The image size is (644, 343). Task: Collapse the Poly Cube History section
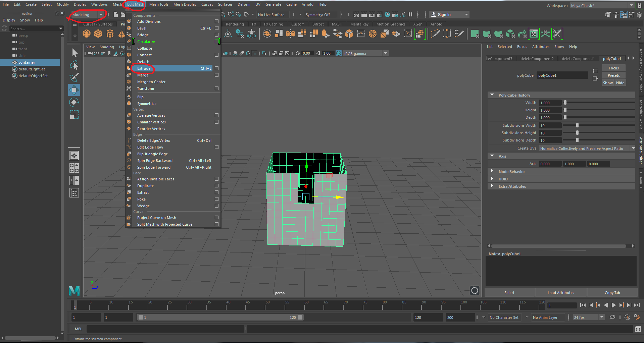click(x=492, y=95)
